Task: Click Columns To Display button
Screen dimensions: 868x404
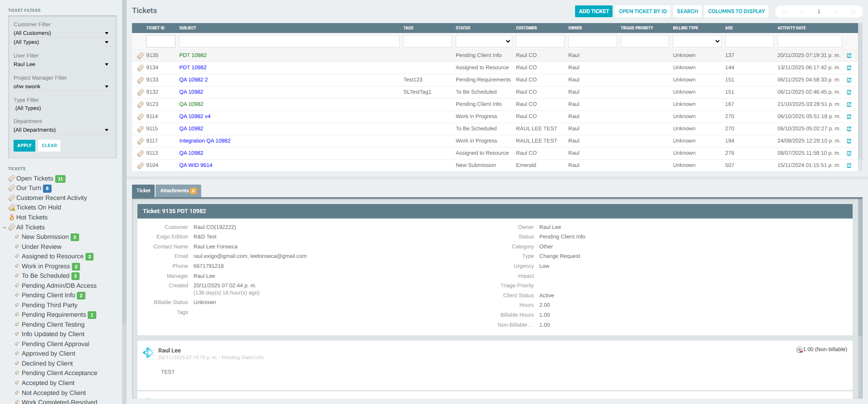Action: click(736, 11)
